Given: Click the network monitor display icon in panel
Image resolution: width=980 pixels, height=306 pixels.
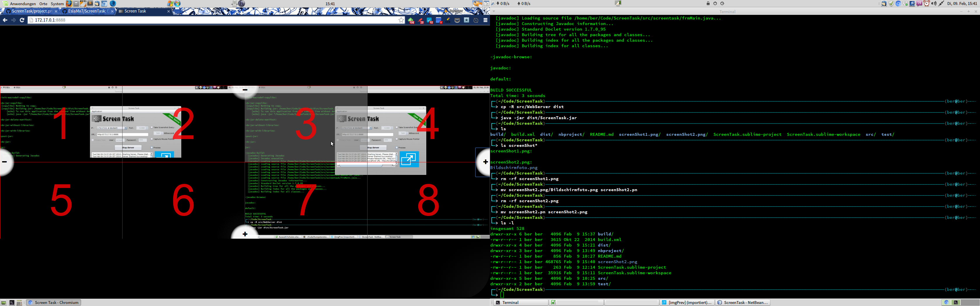Looking at the screenshot, I should click(x=618, y=3).
